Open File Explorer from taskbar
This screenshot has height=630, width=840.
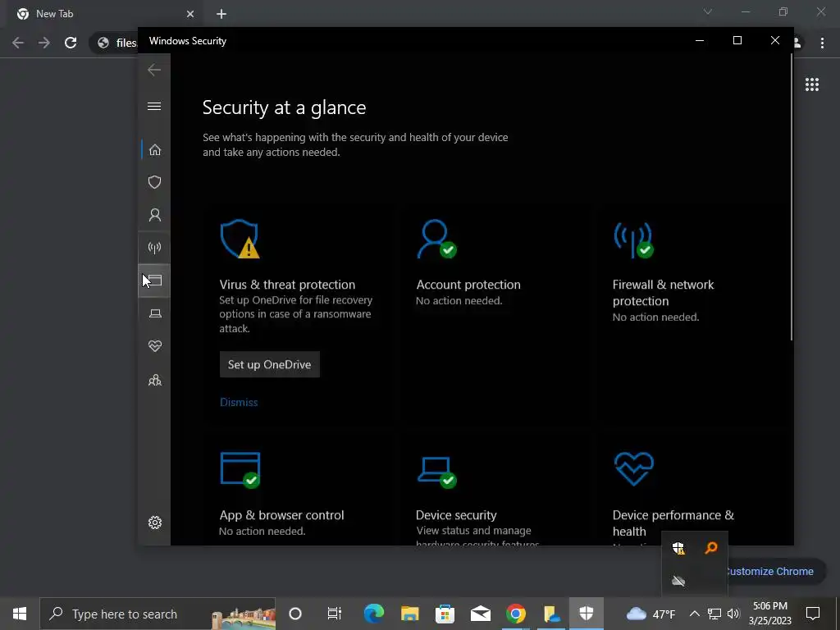410,614
